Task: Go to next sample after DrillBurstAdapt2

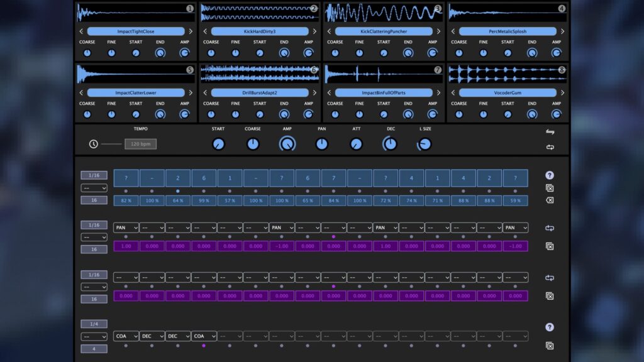Action: pos(314,93)
